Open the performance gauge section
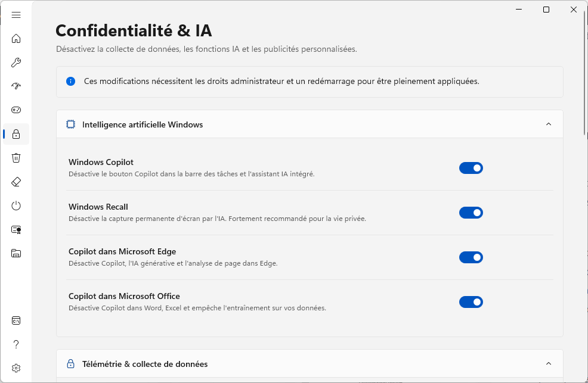This screenshot has height=383, width=588. 16,86
